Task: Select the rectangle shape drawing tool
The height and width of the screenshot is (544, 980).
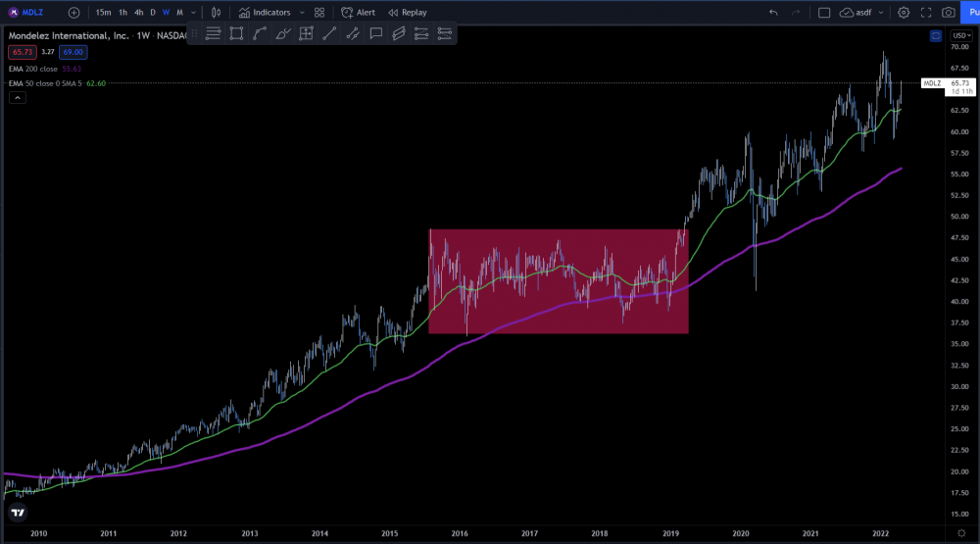Action: pos(236,33)
